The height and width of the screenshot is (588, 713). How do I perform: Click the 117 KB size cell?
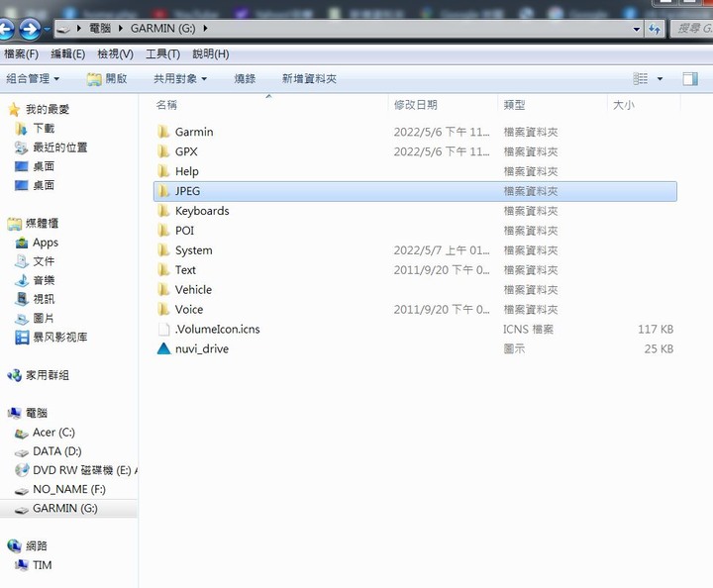point(656,329)
